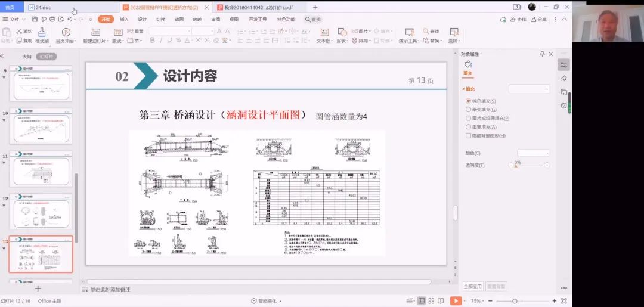Open the Animation (动画) ribbon tab
The height and width of the screenshot is (307, 644).
point(179,19)
